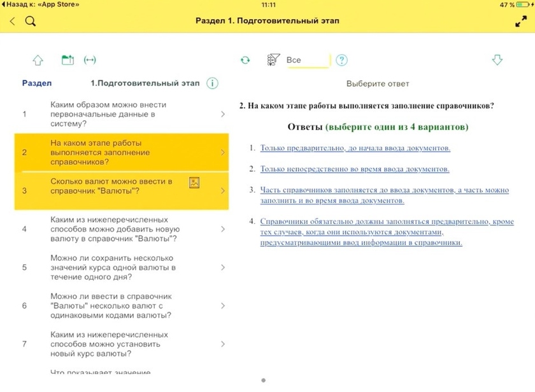
Task: Expand chevron for question 1
Action: pos(222,115)
